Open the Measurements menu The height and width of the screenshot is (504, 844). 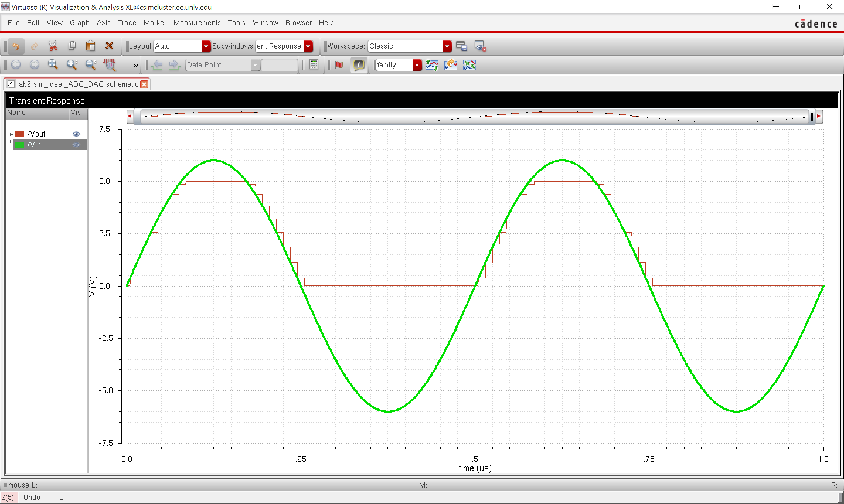[x=197, y=22]
